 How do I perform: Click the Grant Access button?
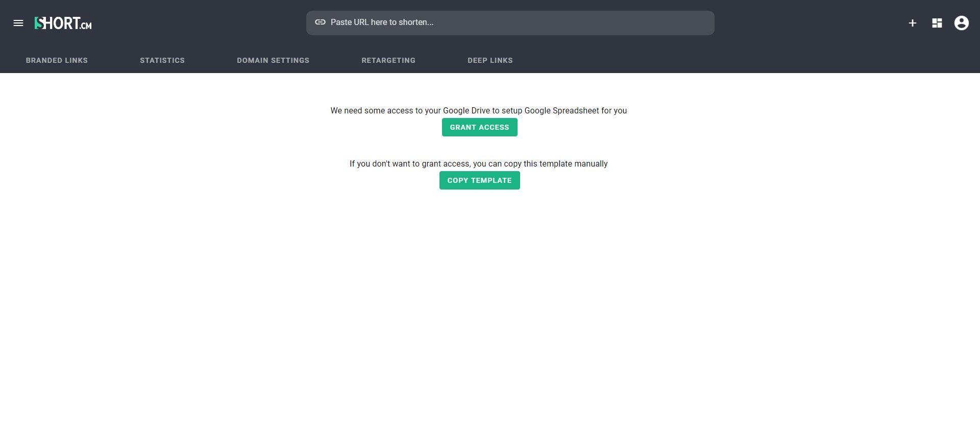point(480,127)
